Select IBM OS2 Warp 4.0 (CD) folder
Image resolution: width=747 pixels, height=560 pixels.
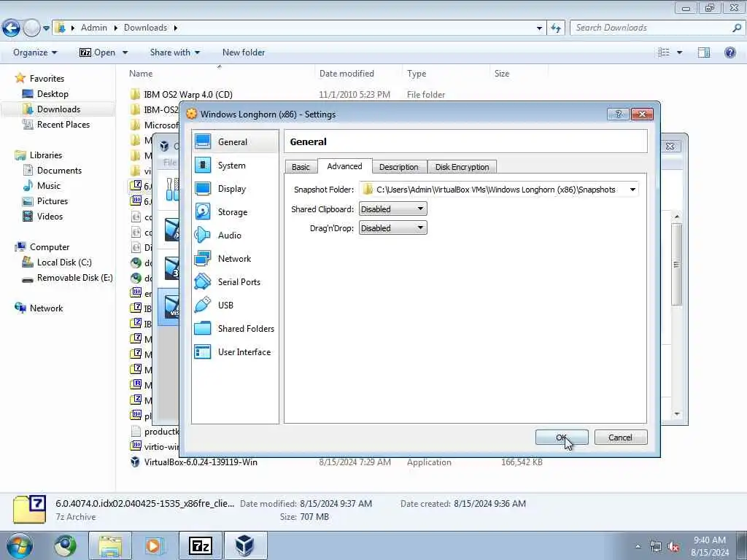[x=188, y=94]
